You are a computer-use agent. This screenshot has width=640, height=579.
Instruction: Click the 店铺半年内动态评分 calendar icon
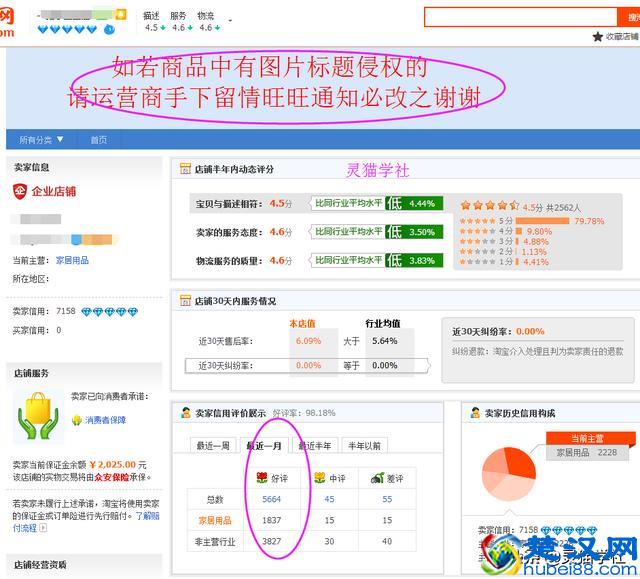(185, 169)
